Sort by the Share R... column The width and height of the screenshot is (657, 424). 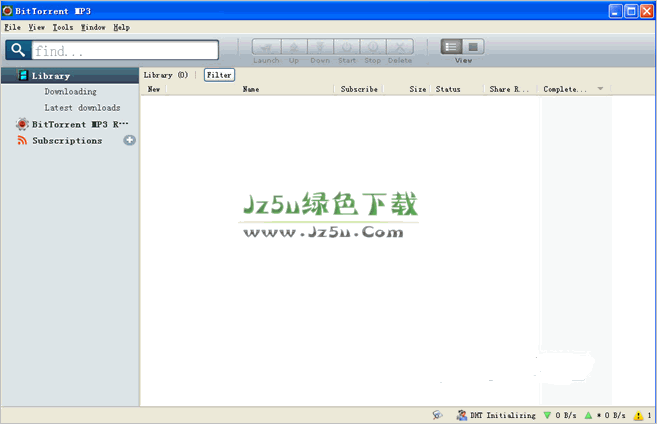coord(509,89)
